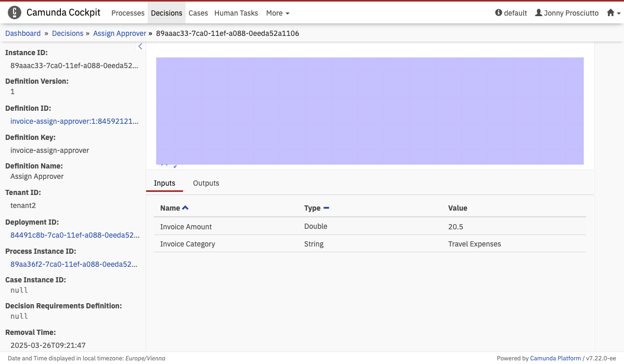
Task: Open the Deployment ID link
Action: click(75, 235)
